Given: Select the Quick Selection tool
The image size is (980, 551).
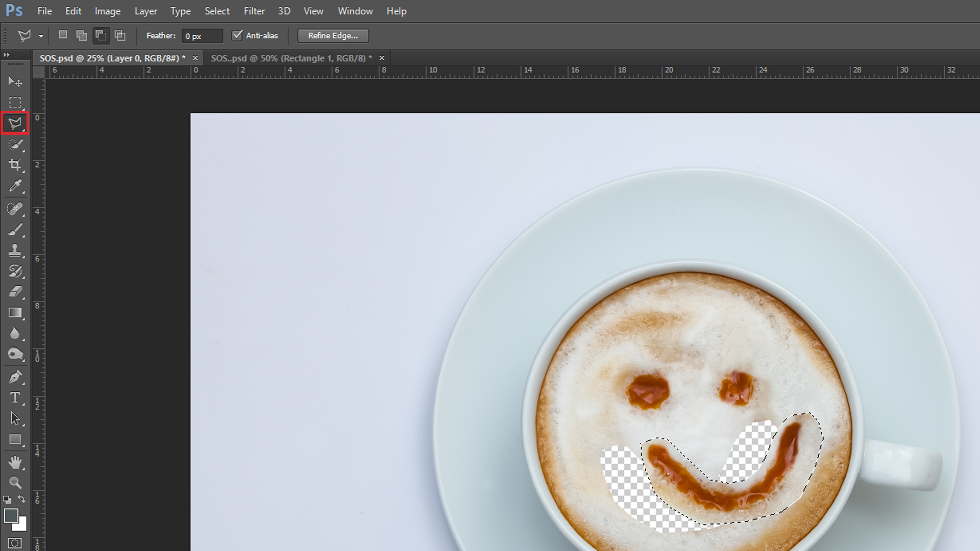Looking at the screenshot, I should tap(15, 144).
